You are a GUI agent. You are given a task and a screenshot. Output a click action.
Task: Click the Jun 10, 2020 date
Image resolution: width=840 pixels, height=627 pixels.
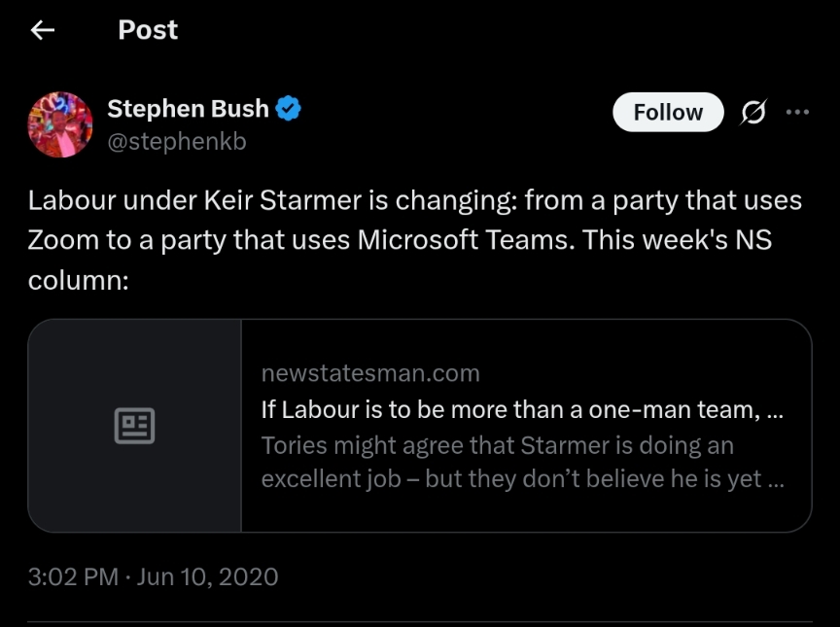tap(208, 576)
